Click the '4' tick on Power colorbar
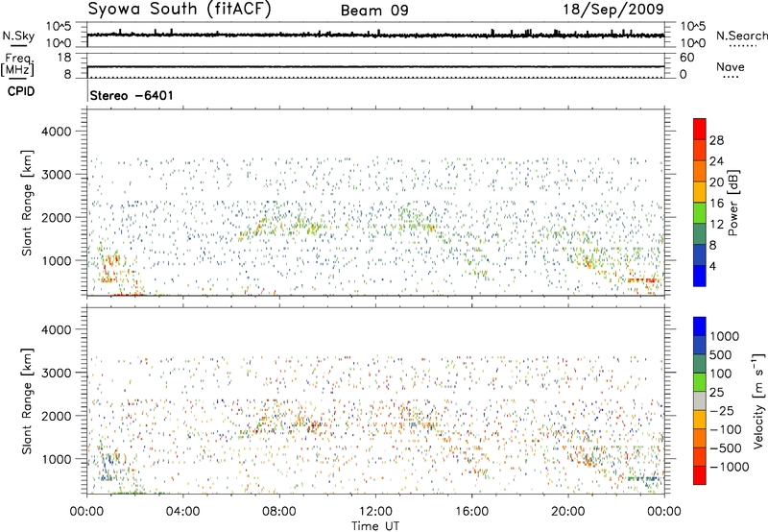 pos(712,266)
